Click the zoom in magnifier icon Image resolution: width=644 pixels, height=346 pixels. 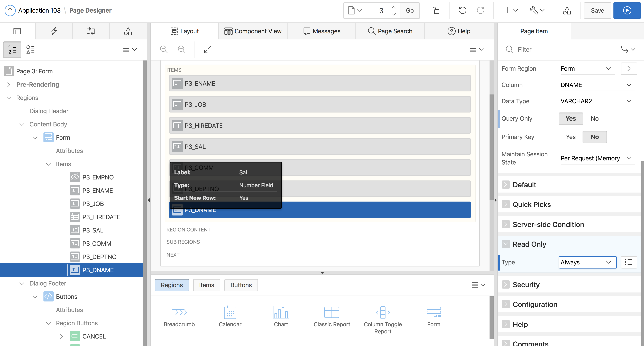[181, 49]
